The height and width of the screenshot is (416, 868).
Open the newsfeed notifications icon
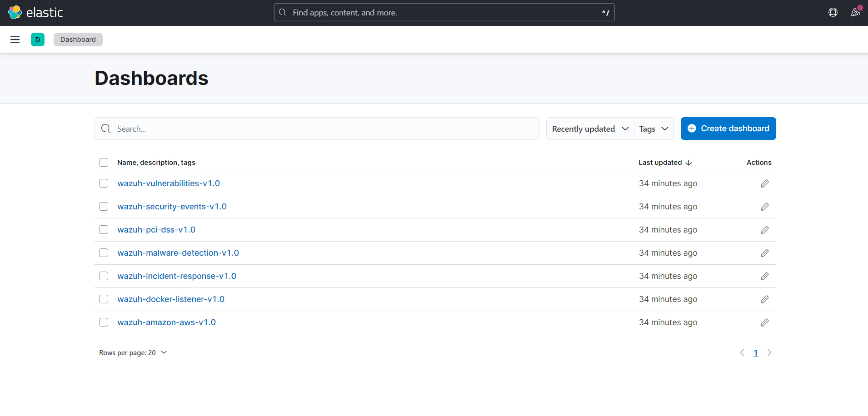[855, 12]
